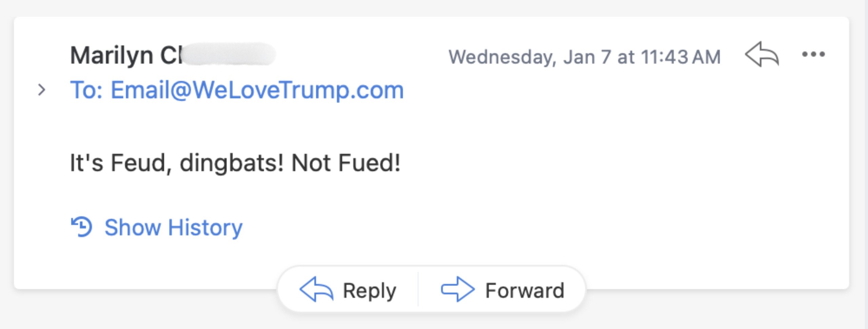Click the sender name Marilyn
Screen dimensions: 868x329
point(112,55)
